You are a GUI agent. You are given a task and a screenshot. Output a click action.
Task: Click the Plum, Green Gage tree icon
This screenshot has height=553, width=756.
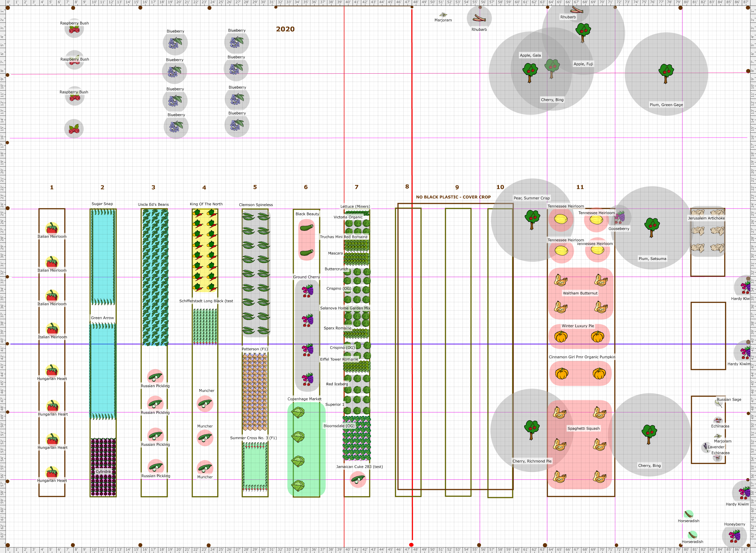tap(666, 74)
